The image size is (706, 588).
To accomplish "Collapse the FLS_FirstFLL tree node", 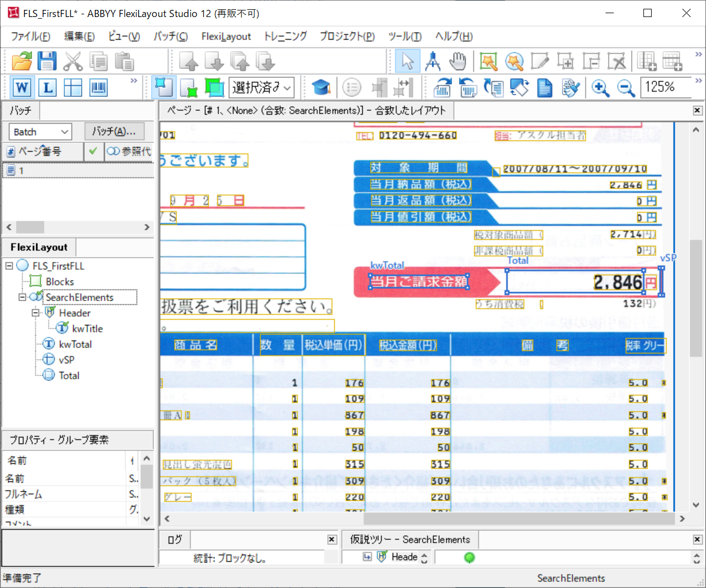I will (x=9, y=266).
